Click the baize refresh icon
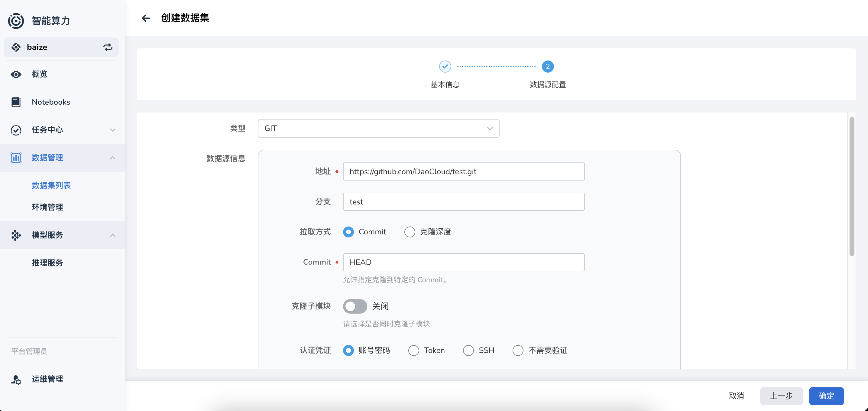 (x=108, y=47)
